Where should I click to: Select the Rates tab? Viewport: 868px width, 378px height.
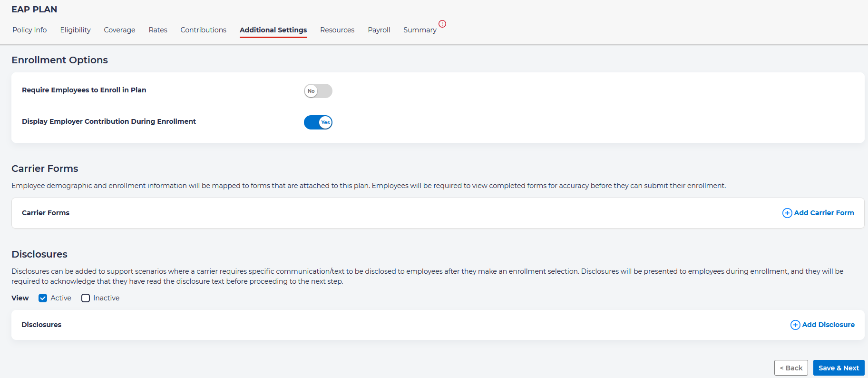point(158,30)
